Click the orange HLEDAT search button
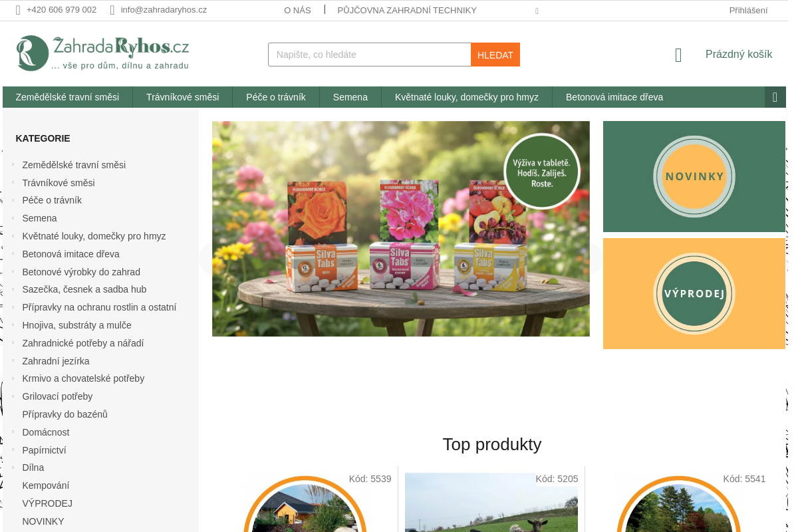Image resolution: width=798 pixels, height=532 pixels. point(495,55)
